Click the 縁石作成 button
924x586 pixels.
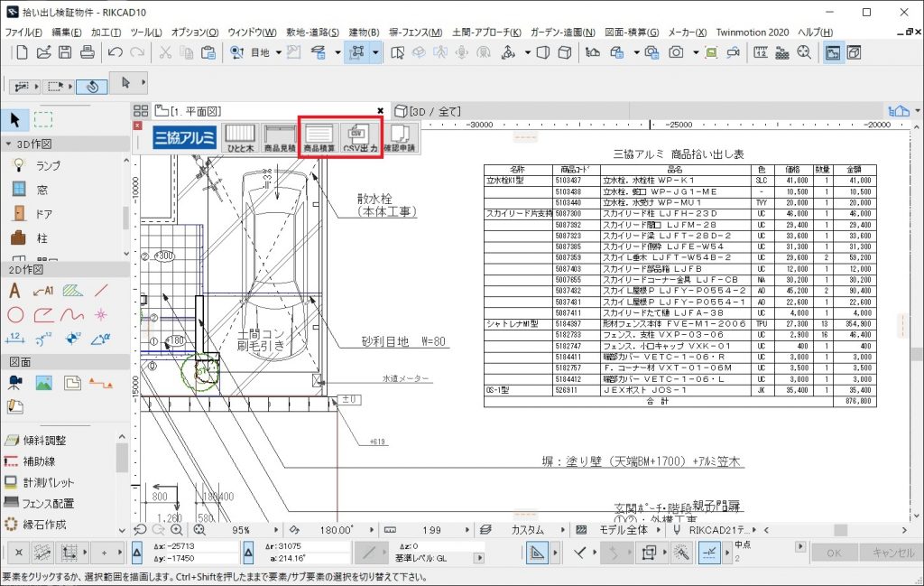coord(35,524)
